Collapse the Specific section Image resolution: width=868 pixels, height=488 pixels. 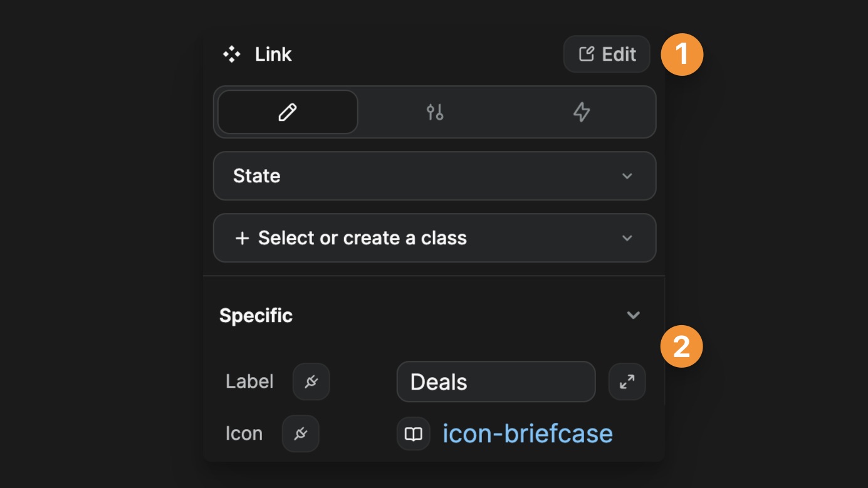632,315
